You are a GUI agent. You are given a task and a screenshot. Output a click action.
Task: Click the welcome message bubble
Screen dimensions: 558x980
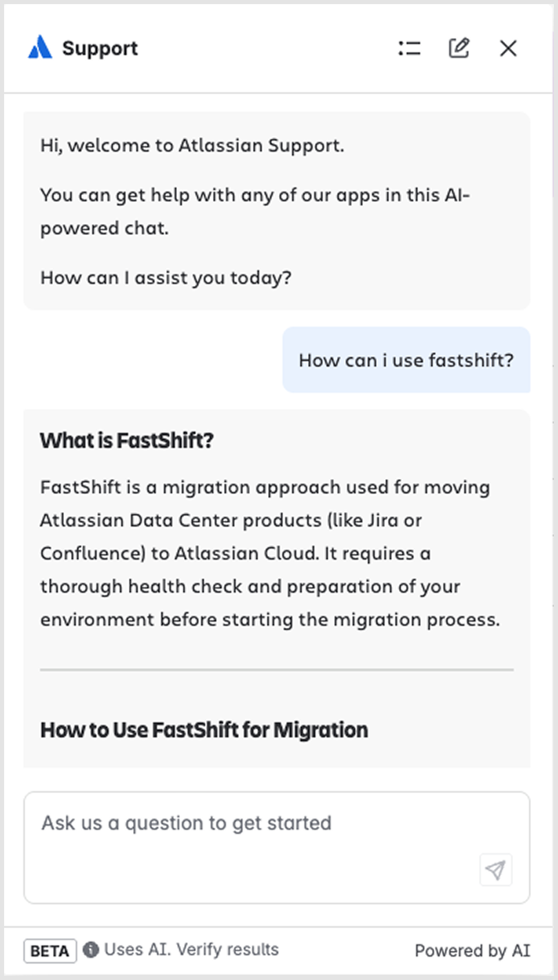pyautogui.click(x=277, y=210)
